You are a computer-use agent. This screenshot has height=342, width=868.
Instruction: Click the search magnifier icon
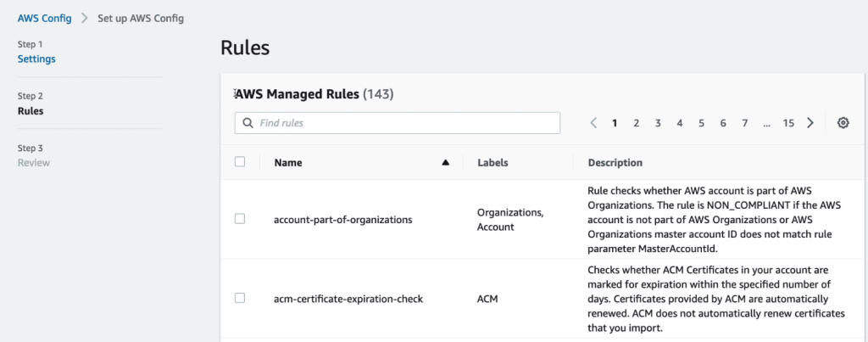click(x=248, y=123)
